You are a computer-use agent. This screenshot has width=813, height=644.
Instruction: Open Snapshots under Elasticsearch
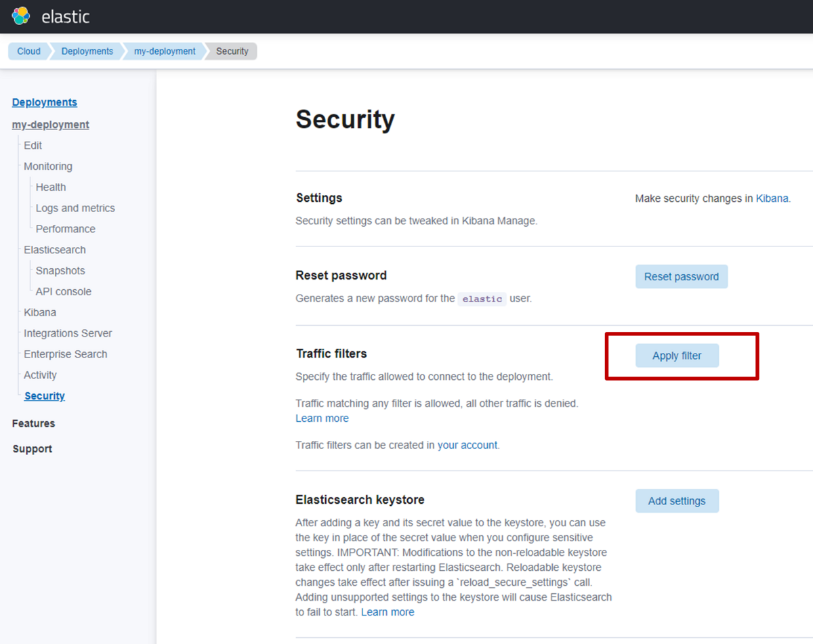(x=60, y=271)
